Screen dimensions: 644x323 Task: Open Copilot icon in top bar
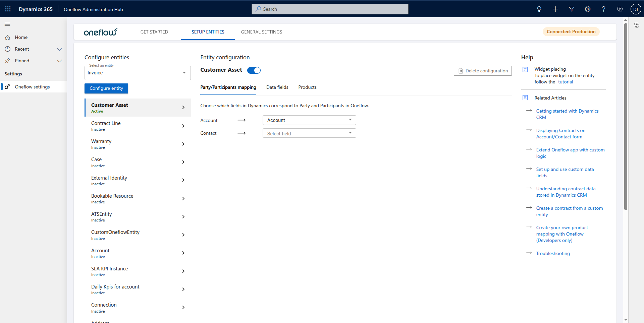pyautogui.click(x=620, y=9)
